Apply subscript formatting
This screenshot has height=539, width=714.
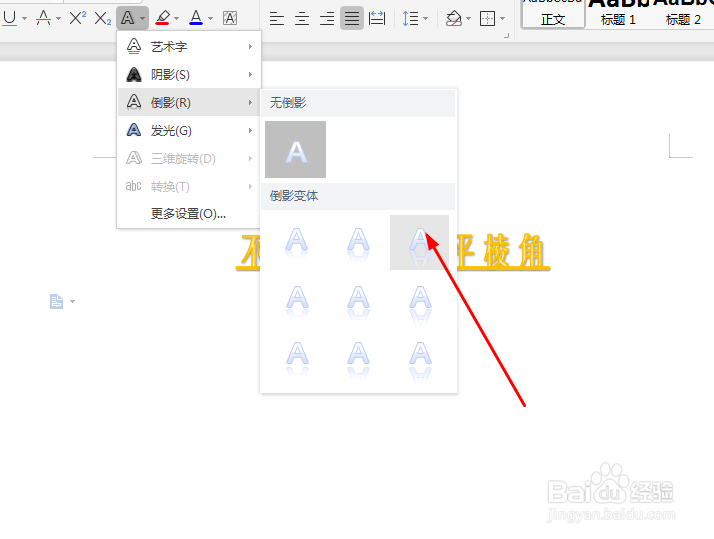(x=102, y=18)
